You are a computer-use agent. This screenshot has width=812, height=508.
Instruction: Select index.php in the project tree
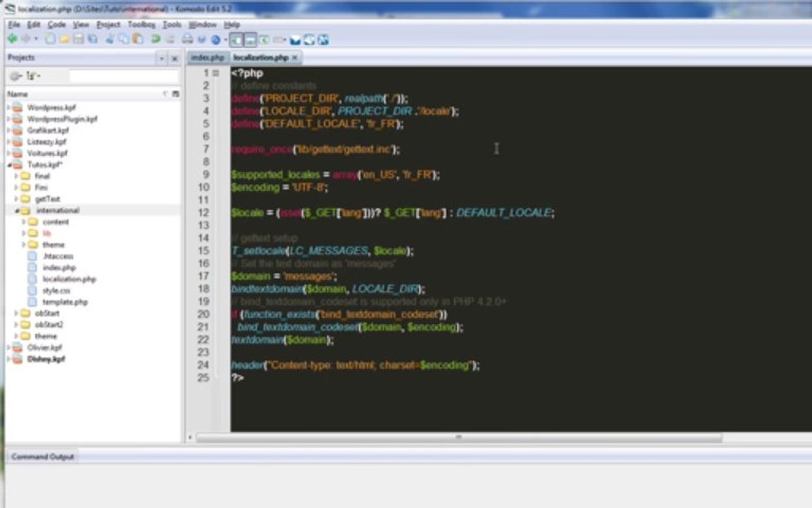(59, 267)
